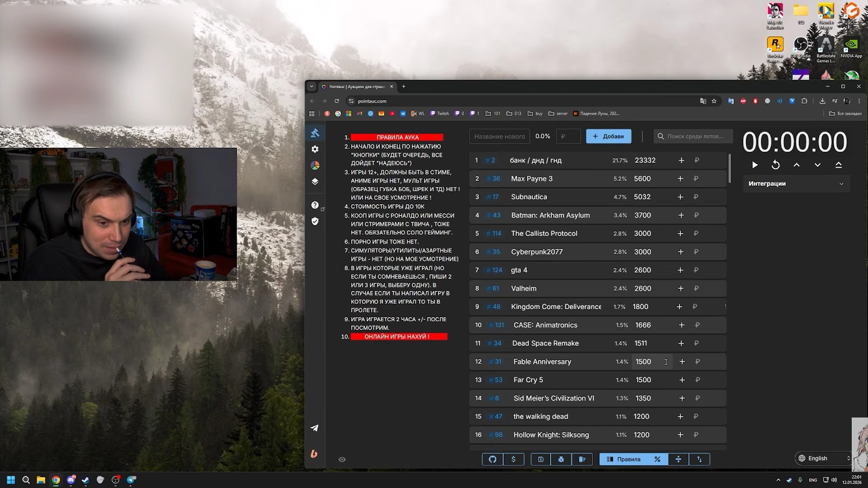Open the auction gavel page in sidebar
Viewport: 868px width, 488px height.
tap(315, 133)
